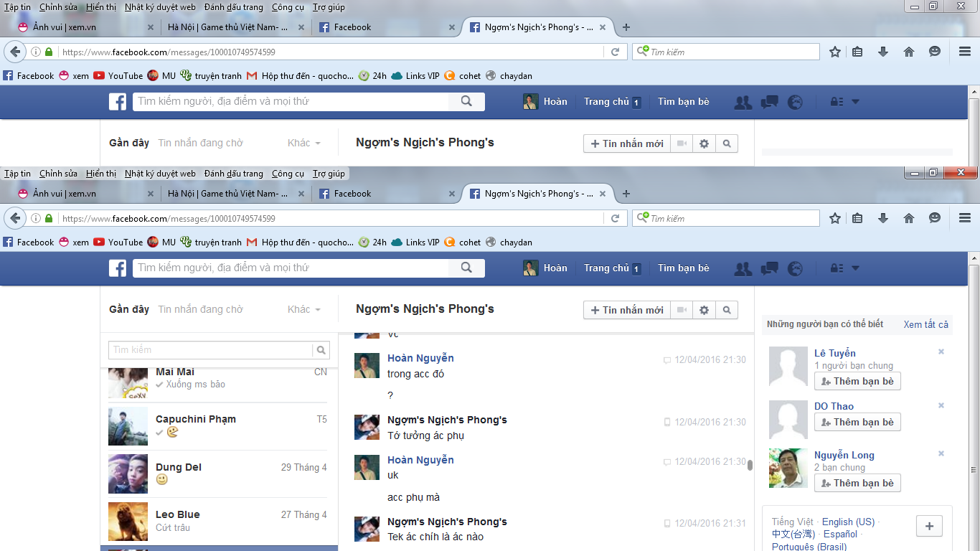The width and height of the screenshot is (980, 551).
Task: Click smiley chat icon in lower window toolbar
Action: [935, 218]
